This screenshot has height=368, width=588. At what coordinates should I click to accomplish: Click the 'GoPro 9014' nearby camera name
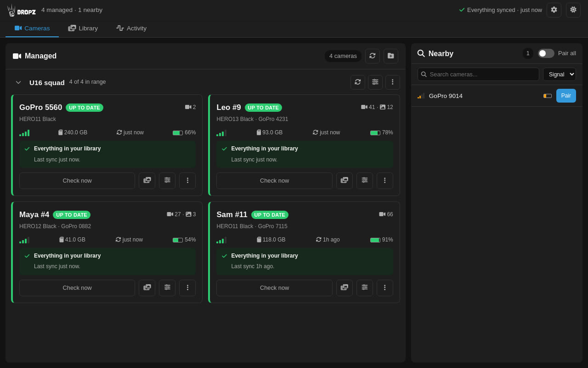pyautogui.click(x=446, y=96)
